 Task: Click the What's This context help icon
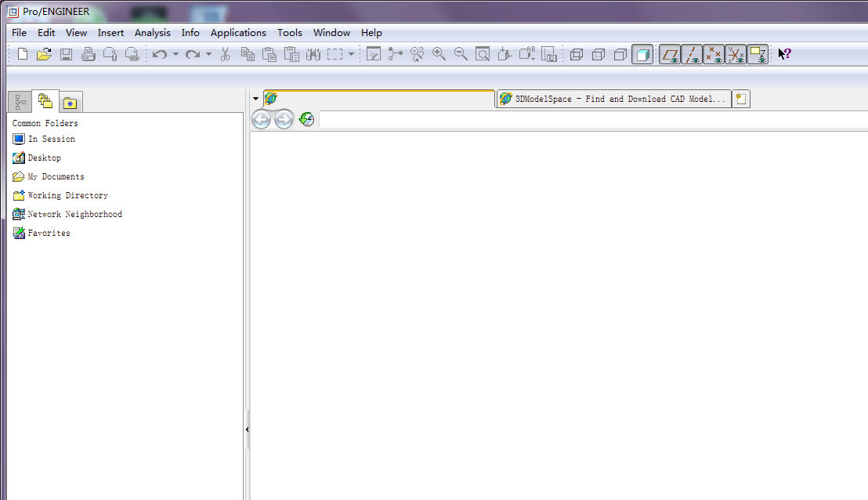784,54
